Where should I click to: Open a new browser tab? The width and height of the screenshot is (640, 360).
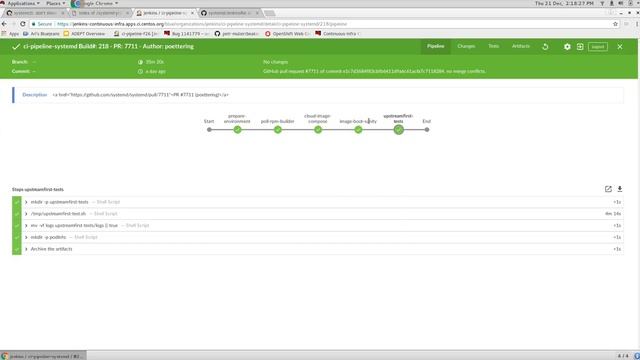pyautogui.click(x=269, y=13)
